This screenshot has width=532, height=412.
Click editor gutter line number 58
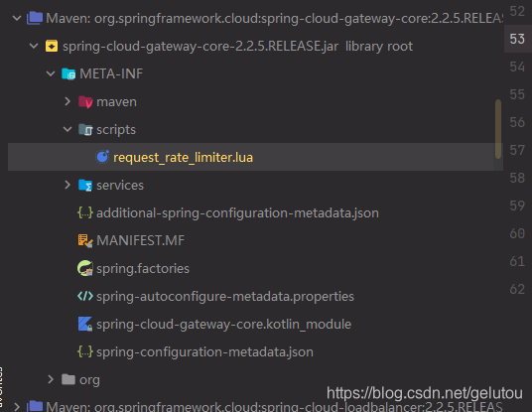517,178
